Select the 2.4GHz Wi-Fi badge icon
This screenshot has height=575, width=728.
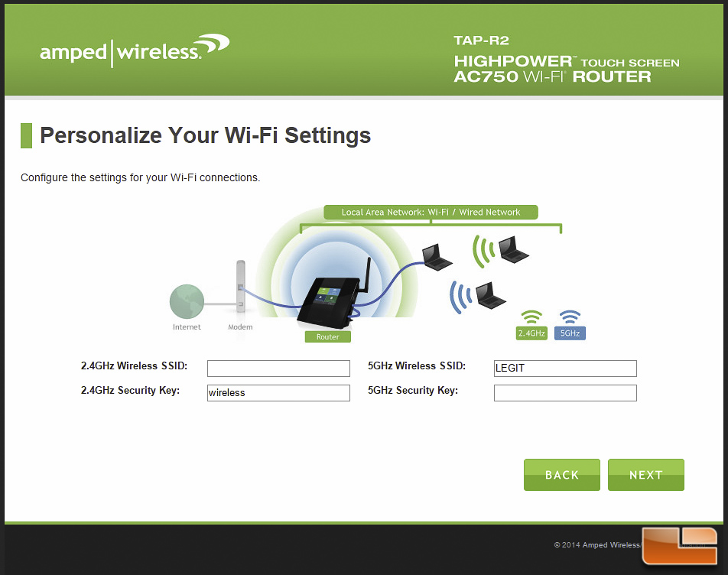pyautogui.click(x=531, y=325)
